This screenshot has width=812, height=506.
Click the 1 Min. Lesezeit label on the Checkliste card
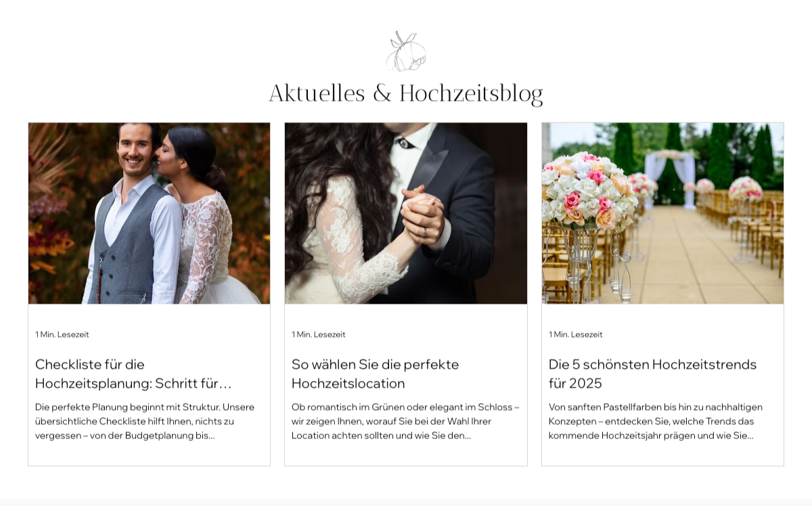[x=62, y=334]
